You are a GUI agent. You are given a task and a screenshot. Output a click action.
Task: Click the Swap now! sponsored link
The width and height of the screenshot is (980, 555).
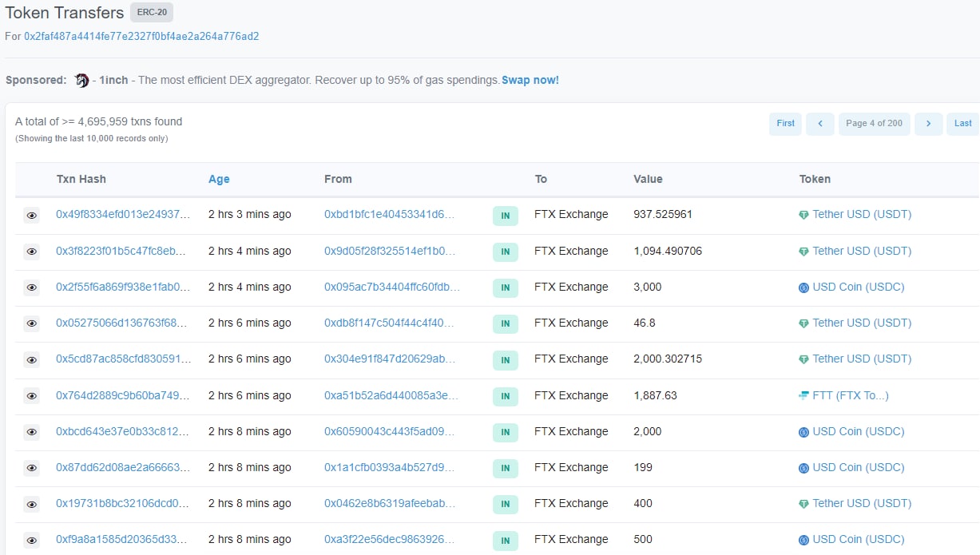pyautogui.click(x=530, y=80)
